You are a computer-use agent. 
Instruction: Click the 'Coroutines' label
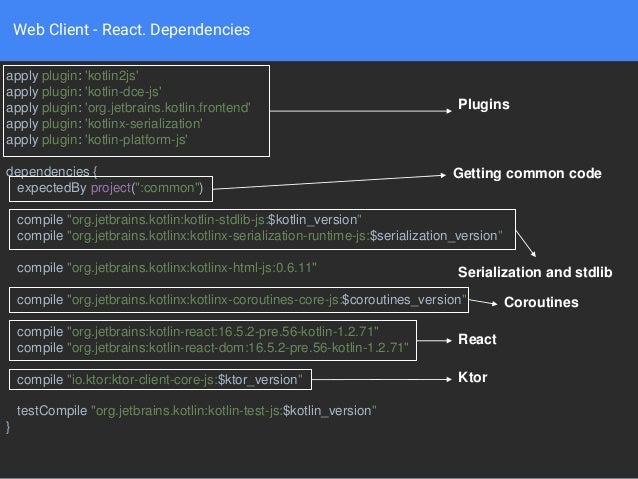pyautogui.click(x=541, y=302)
